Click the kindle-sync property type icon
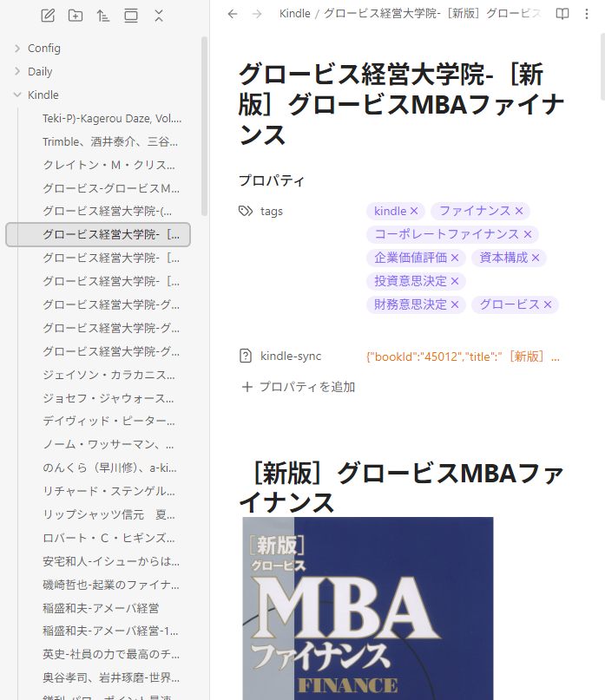The image size is (605, 700). pyautogui.click(x=246, y=356)
